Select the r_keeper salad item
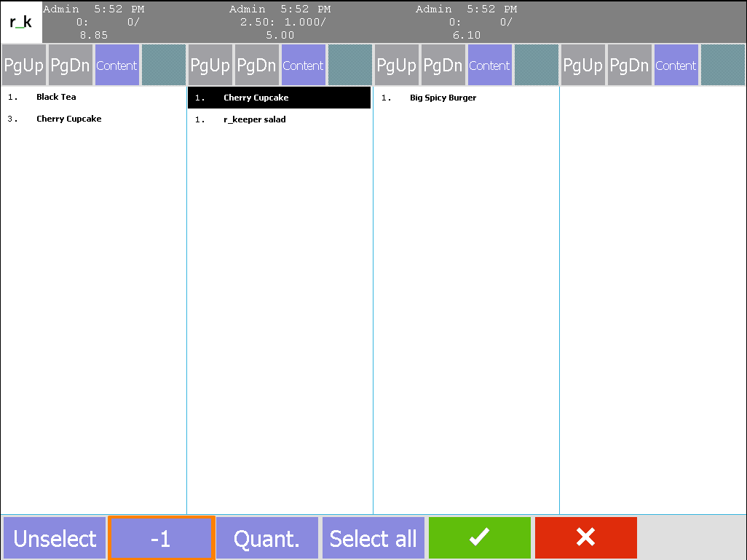The height and width of the screenshot is (560, 747). point(279,119)
